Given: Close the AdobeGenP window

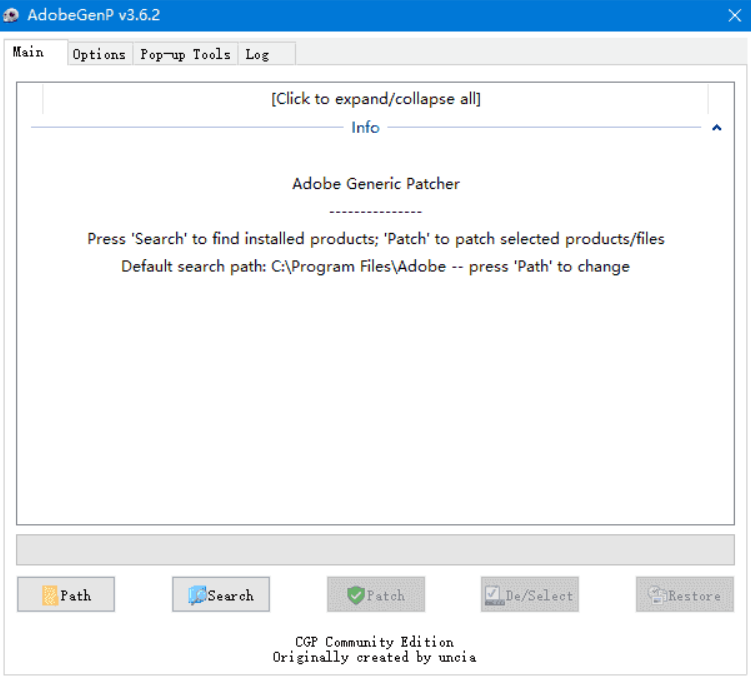Looking at the screenshot, I should point(733,15).
